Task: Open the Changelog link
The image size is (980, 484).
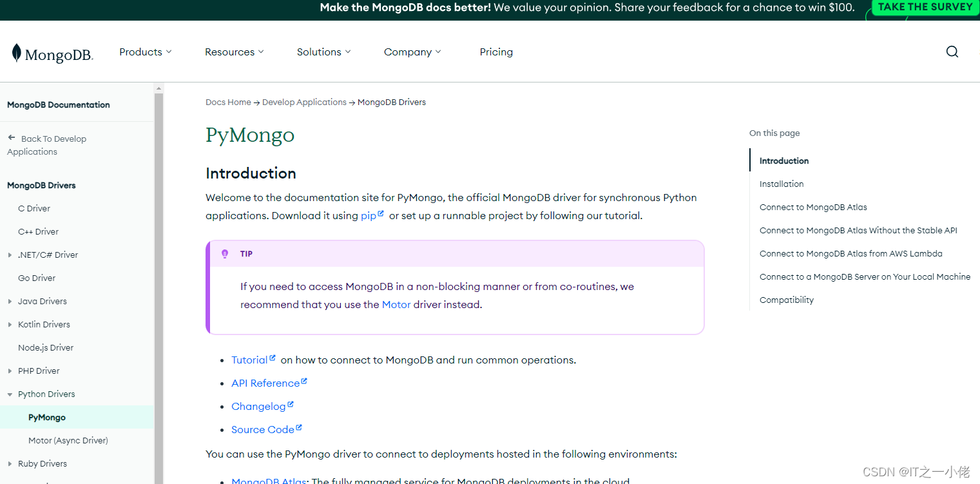Action: (x=258, y=406)
